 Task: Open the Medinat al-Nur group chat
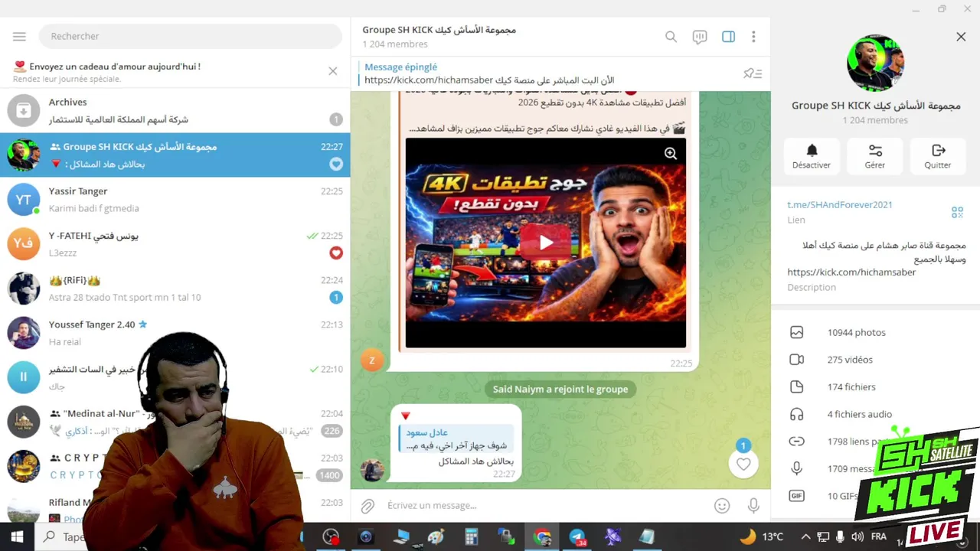pos(175,422)
